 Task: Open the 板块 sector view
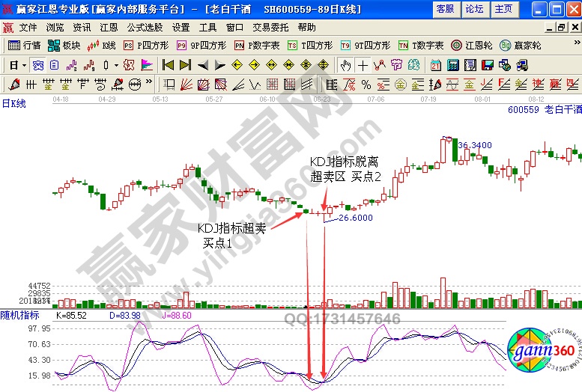(x=65, y=45)
